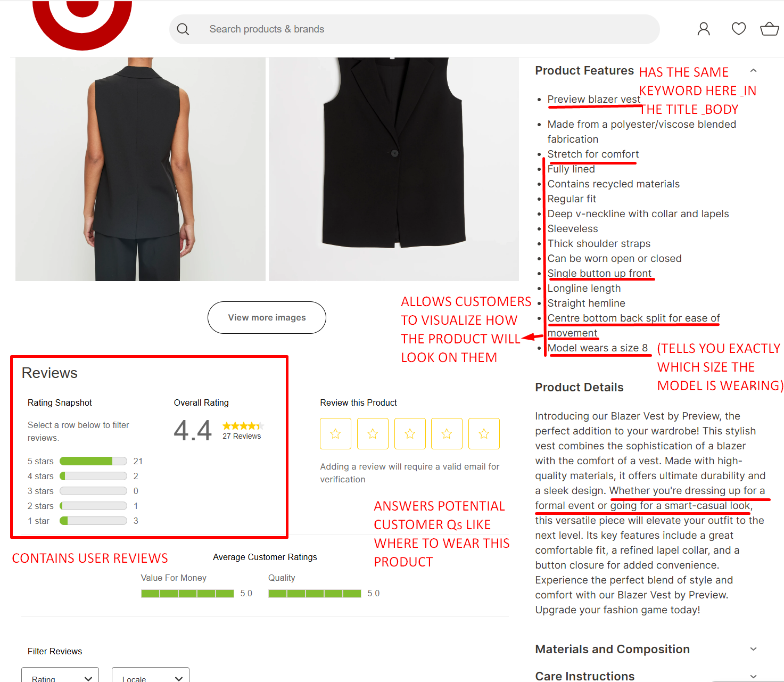Image resolution: width=784 pixels, height=682 pixels.
Task: Open the account profile icon
Action: [x=704, y=29]
